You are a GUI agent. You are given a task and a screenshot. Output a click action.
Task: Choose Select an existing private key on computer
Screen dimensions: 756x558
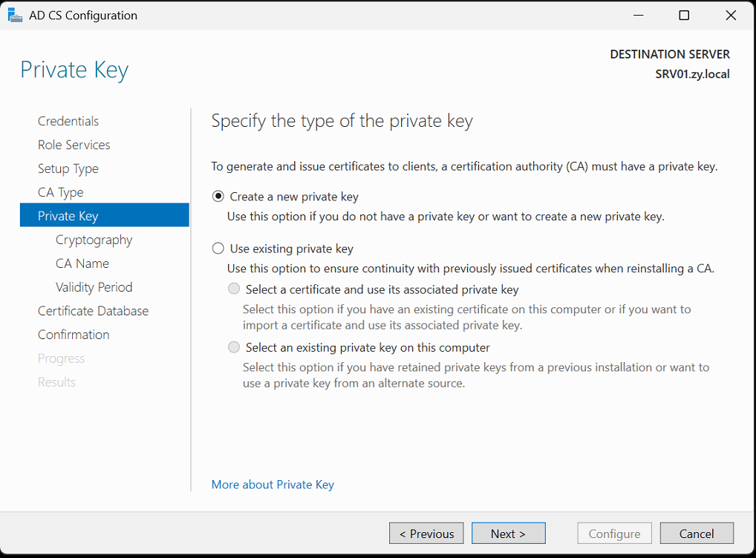(x=234, y=347)
